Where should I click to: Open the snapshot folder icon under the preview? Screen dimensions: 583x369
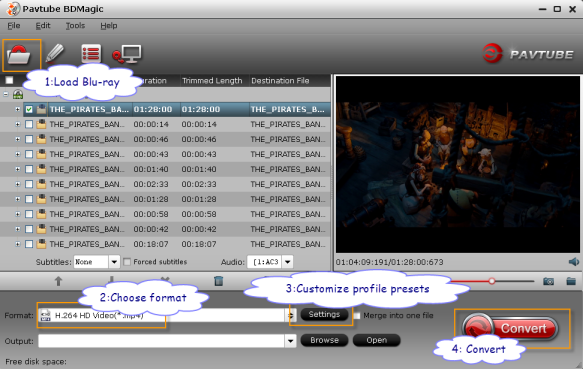[x=571, y=281]
